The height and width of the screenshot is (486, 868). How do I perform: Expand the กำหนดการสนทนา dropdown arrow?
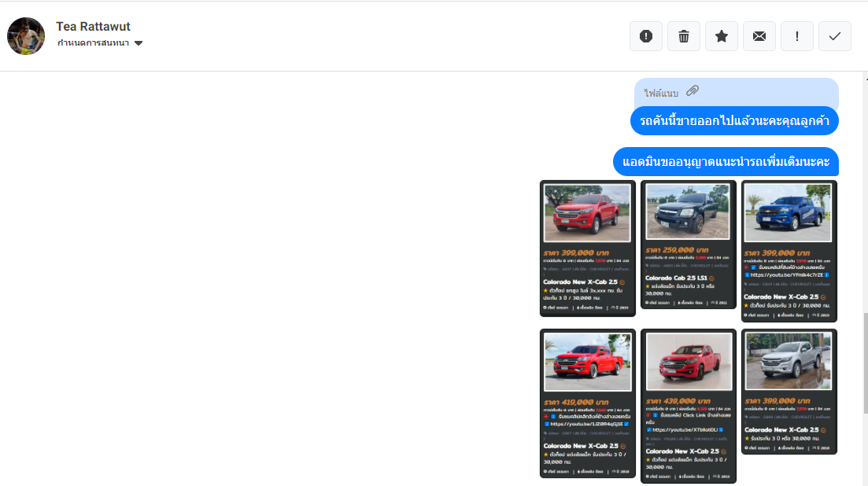139,43
